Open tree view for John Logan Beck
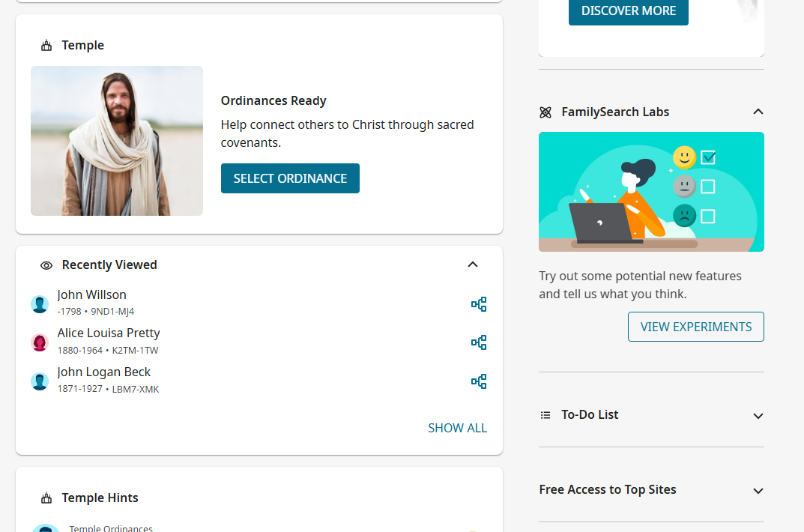The image size is (804, 532). pyautogui.click(x=479, y=381)
